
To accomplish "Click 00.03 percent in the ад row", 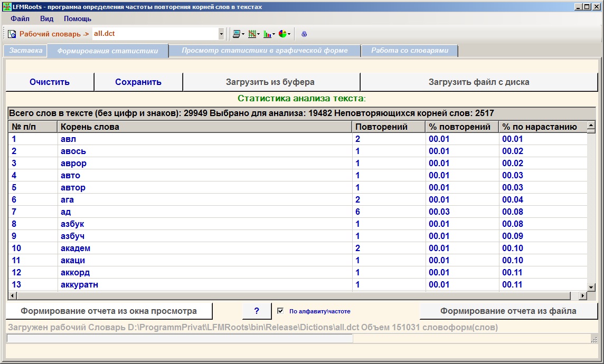I will pyautogui.click(x=439, y=212).
